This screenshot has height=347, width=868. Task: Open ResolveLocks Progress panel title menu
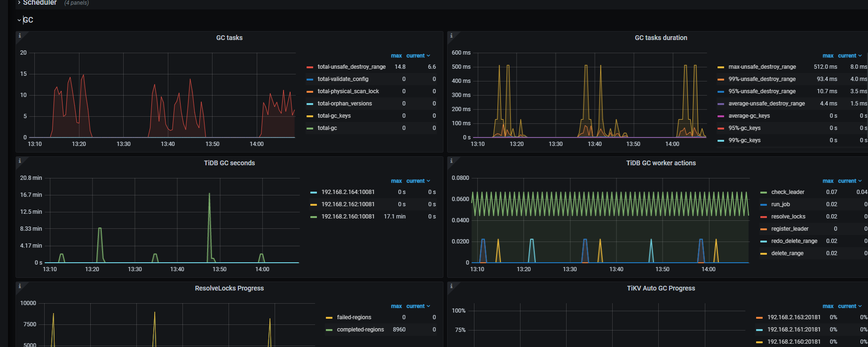(229, 288)
